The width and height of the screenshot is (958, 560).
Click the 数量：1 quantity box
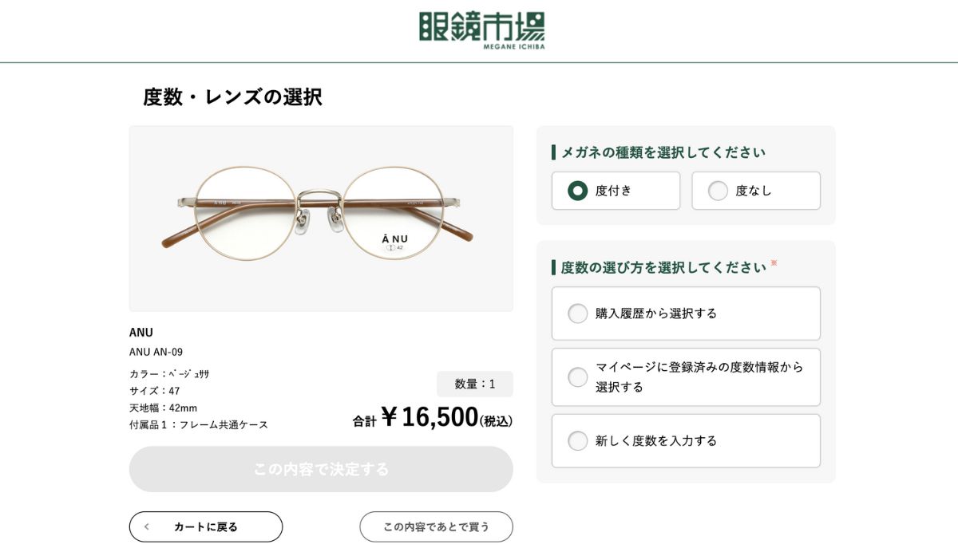coord(475,384)
